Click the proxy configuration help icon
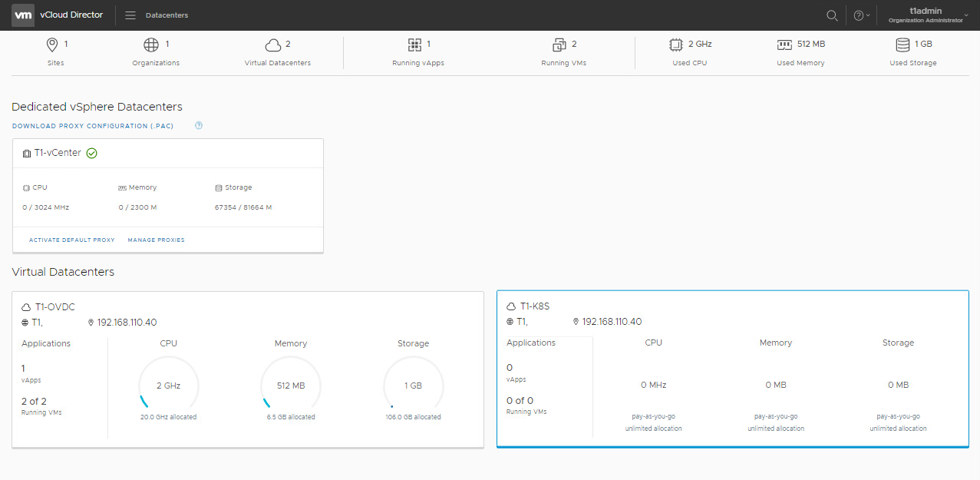The height and width of the screenshot is (480, 980). point(199,126)
